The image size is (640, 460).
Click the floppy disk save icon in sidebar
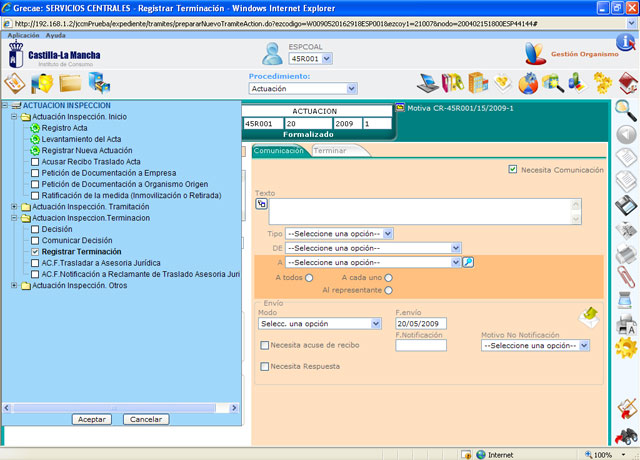[626, 205]
